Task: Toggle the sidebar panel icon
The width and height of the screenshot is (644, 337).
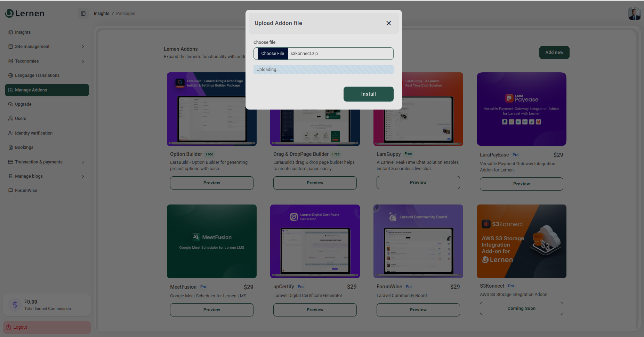Action: (x=83, y=14)
